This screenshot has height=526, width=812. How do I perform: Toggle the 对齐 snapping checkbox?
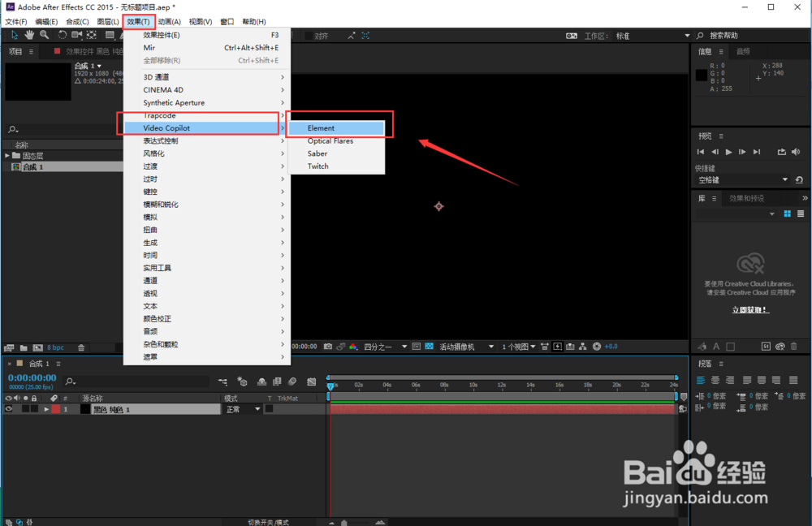(309, 36)
